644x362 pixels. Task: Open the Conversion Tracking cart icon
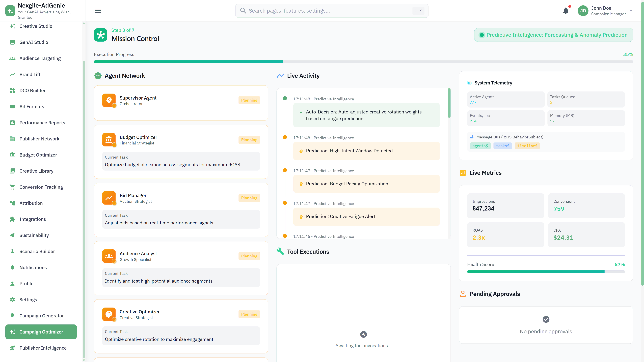pos(12,187)
